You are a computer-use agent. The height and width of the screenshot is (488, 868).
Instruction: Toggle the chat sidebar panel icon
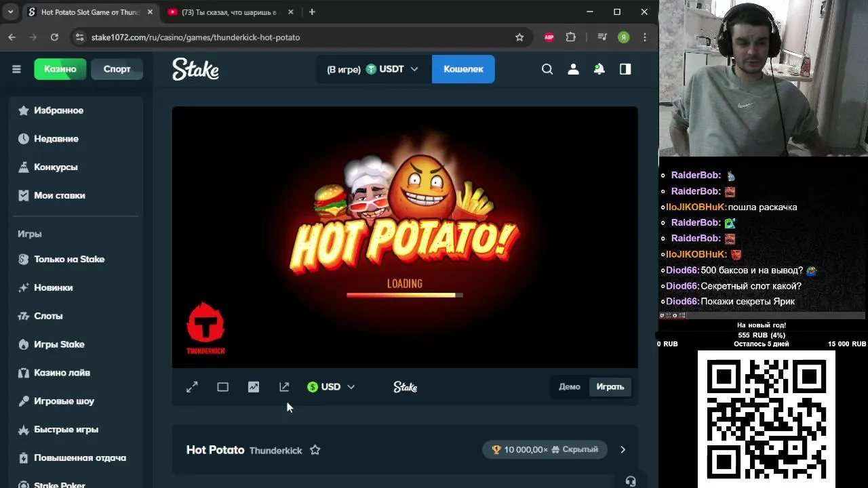625,69
